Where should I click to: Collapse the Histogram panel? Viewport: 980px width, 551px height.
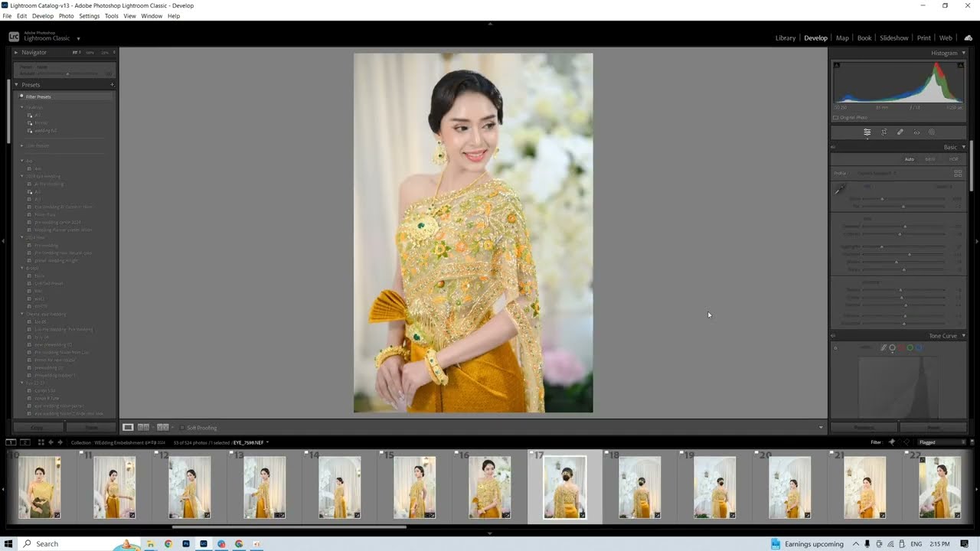click(x=963, y=53)
